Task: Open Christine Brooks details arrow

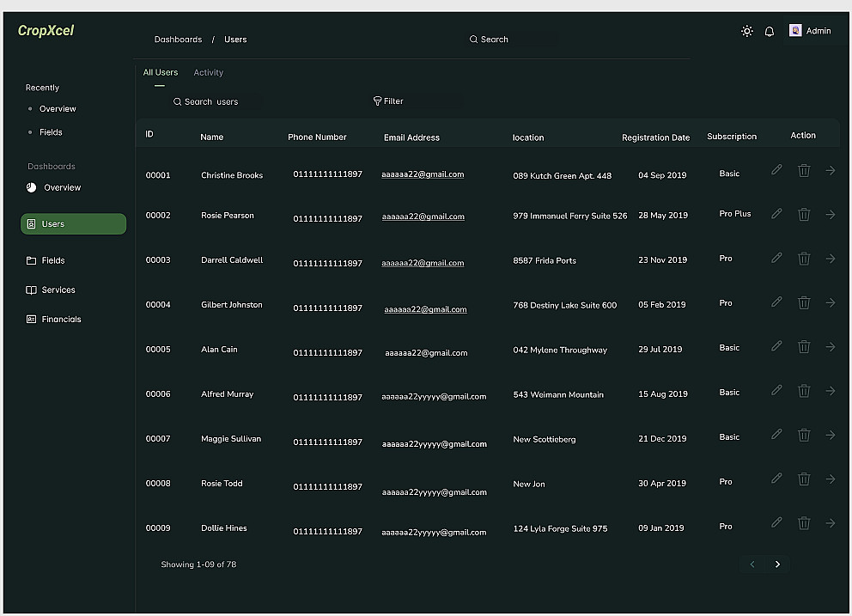Action: pyautogui.click(x=831, y=170)
